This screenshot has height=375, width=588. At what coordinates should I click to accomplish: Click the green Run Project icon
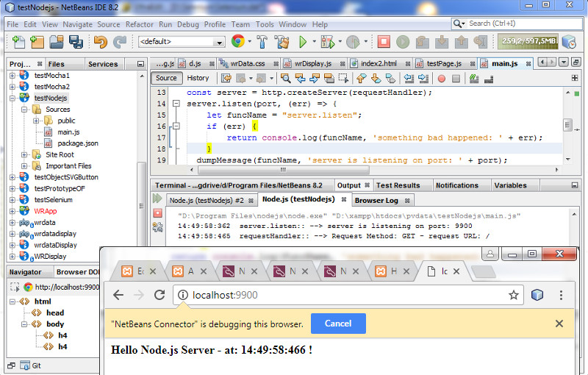coord(303,42)
